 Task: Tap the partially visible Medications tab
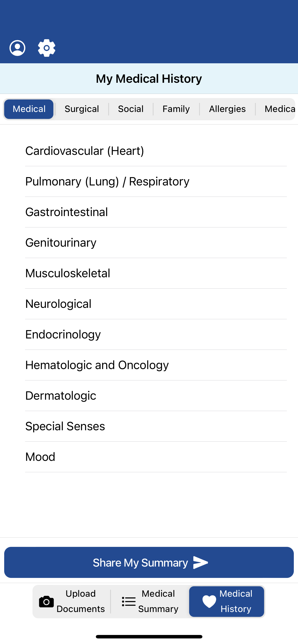[x=279, y=109]
